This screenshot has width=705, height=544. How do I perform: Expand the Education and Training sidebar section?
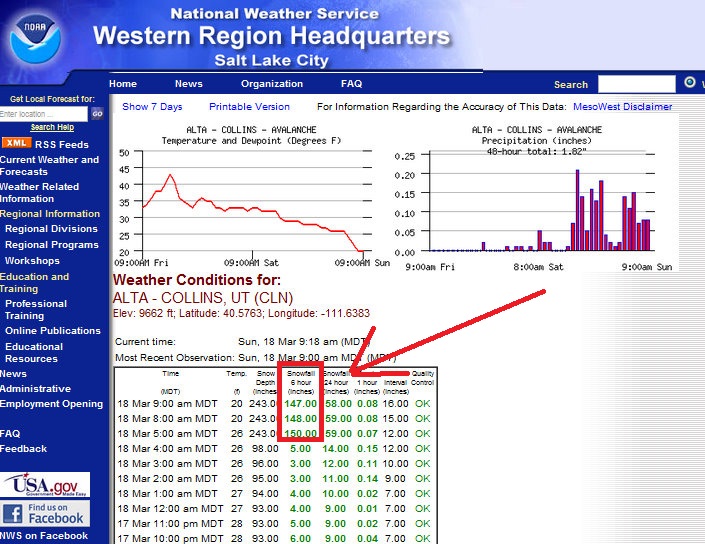coord(35,283)
